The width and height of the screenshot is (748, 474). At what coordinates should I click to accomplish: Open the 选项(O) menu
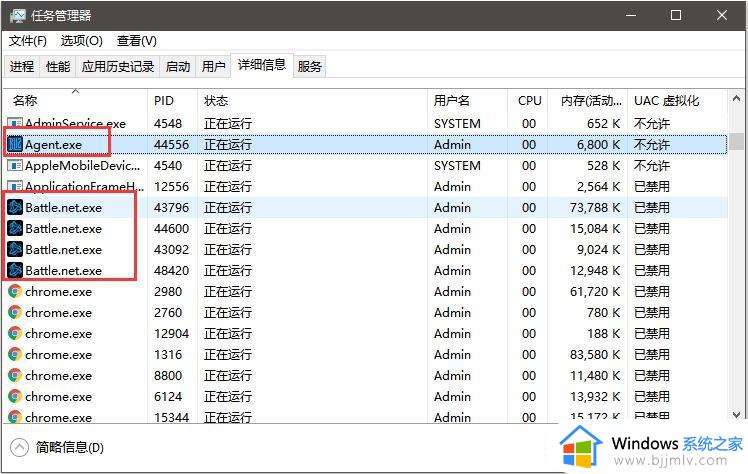pos(82,41)
